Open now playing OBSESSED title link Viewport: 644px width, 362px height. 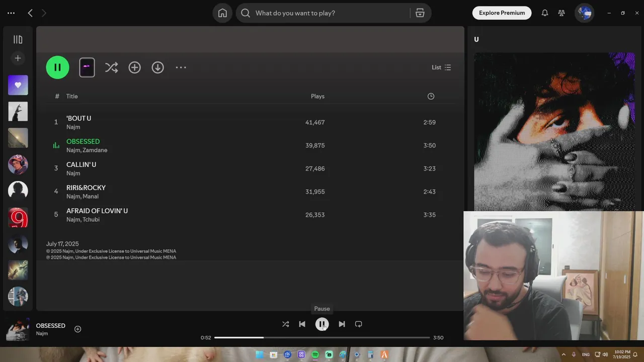tap(51, 326)
